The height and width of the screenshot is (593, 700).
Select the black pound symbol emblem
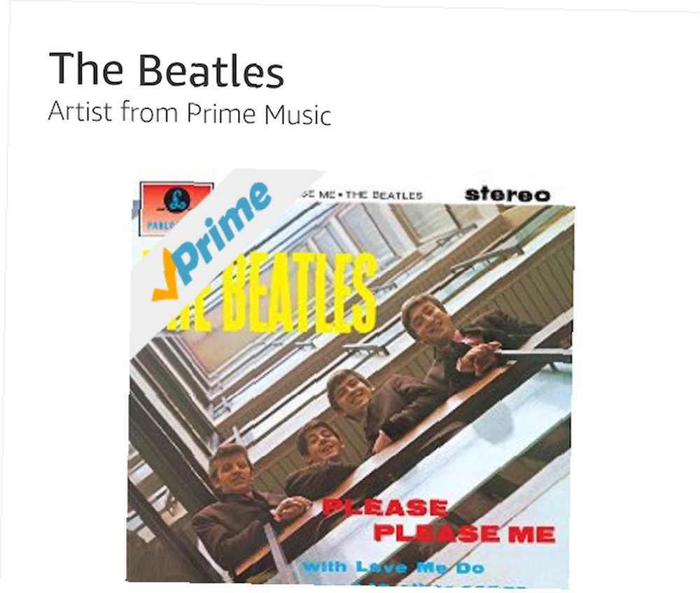coord(177,200)
